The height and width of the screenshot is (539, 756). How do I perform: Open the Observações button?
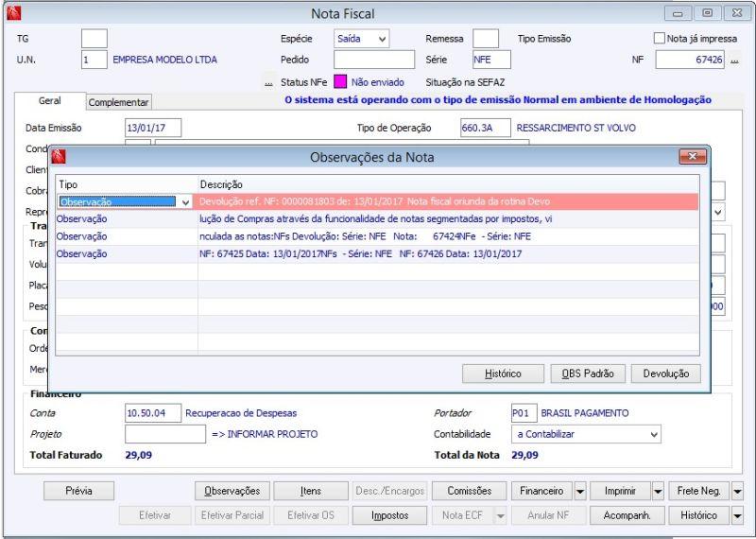click(x=232, y=491)
